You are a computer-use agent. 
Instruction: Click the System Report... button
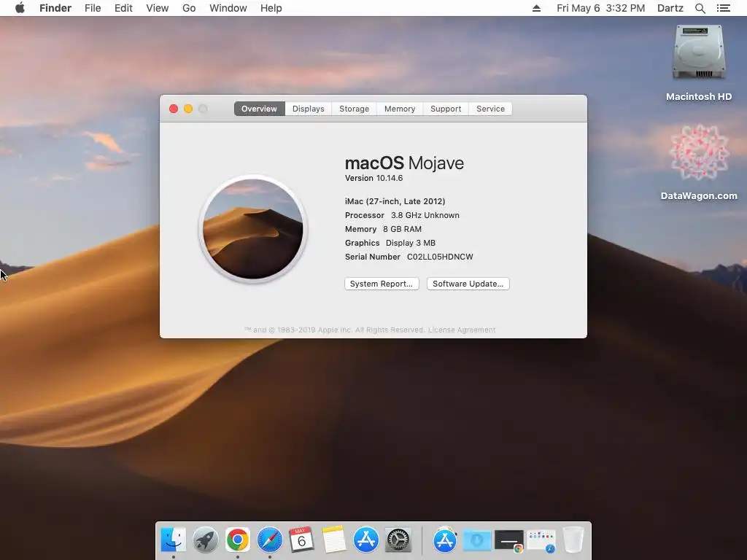pyautogui.click(x=382, y=284)
